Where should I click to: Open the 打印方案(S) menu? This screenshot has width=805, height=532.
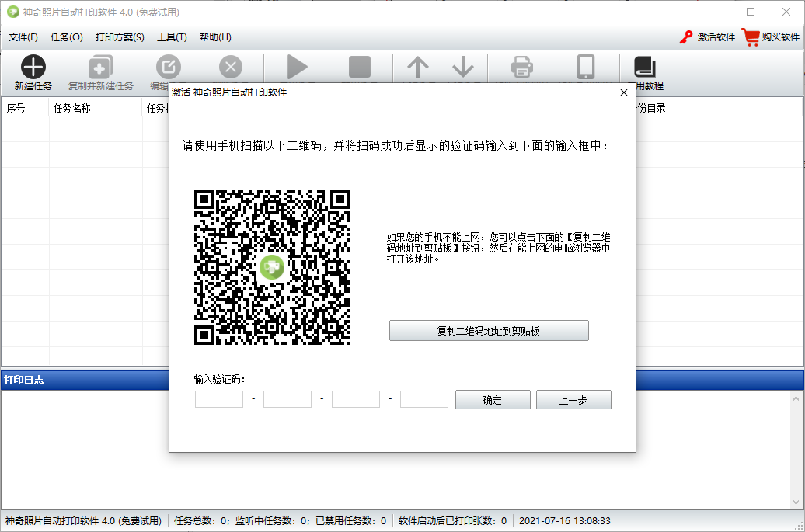(x=120, y=37)
